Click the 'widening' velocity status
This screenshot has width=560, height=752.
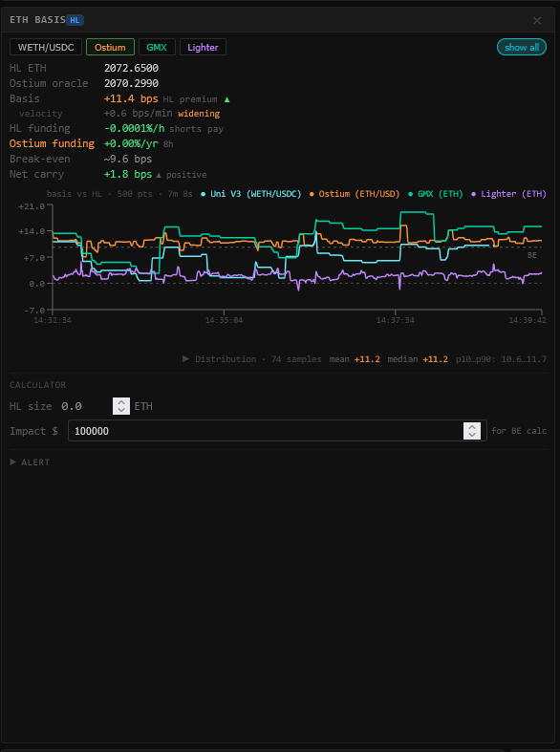pyautogui.click(x=199, y=114)
